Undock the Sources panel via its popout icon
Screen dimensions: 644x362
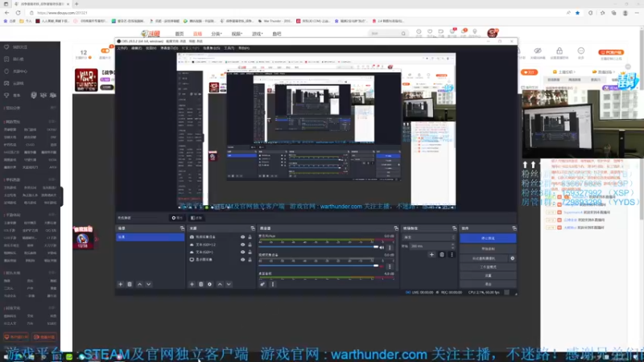(253, 228)
